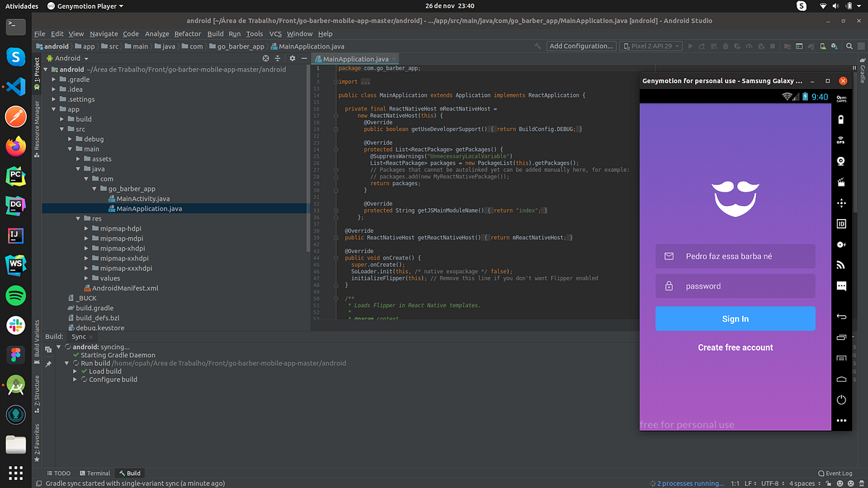Toggle the Terminal tool window button

[95, 473]
